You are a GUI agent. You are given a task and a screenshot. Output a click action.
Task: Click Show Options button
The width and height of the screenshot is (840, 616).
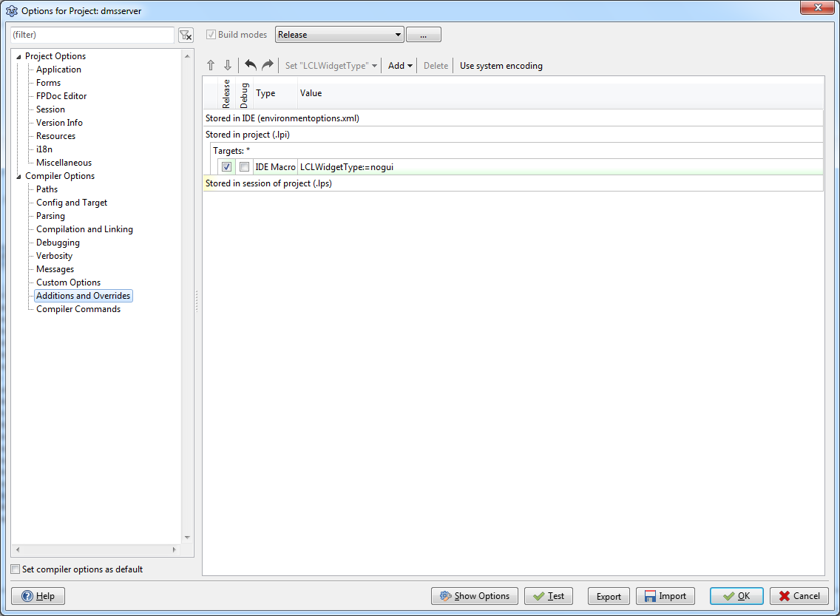474,595
